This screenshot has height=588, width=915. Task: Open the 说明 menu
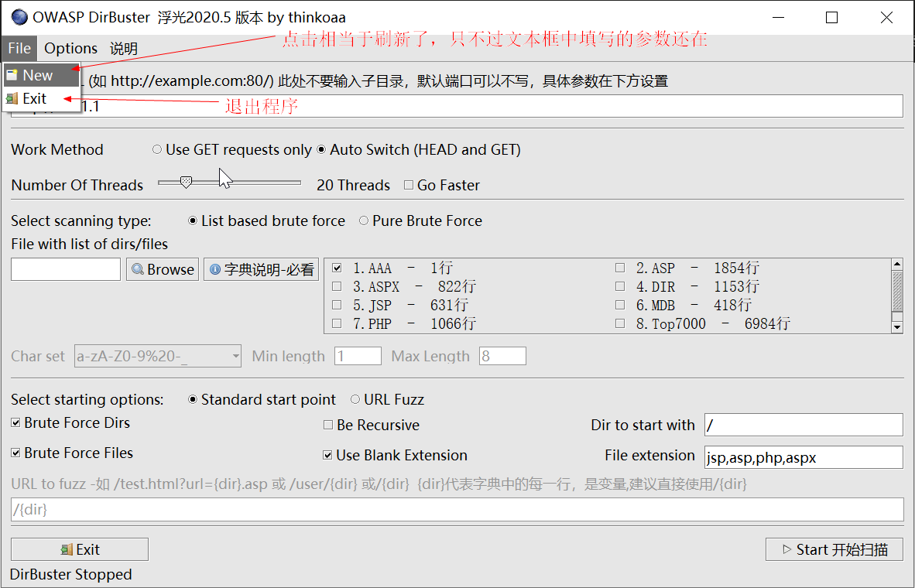pos(124,48)
